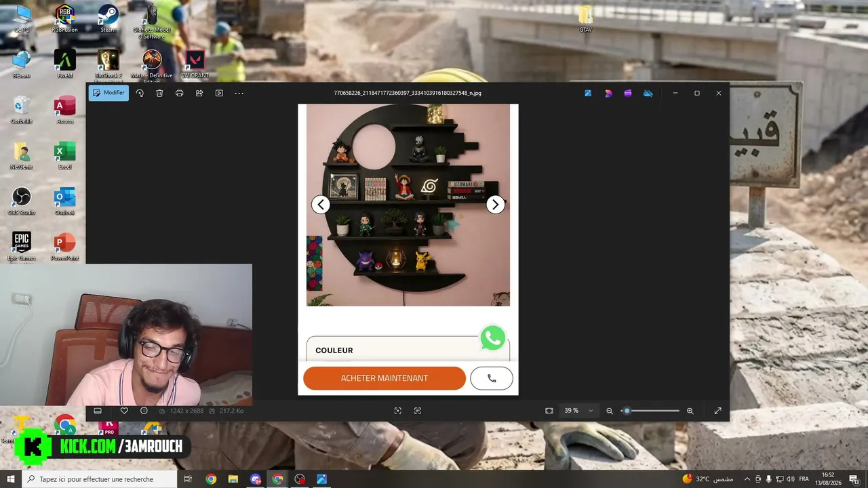Image resolution: width=868 pixels, height=488 pixels.
Task: Open the volume control in tray
Action: coord(791,479)
